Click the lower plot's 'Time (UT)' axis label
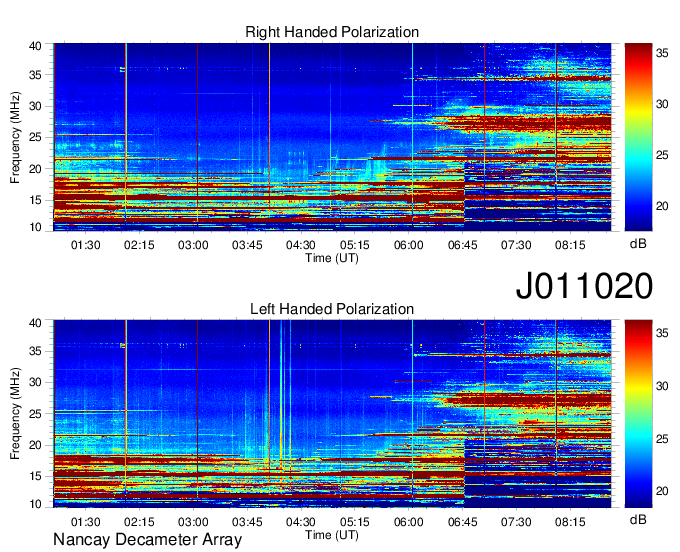The height and width of the screenshot is (552, 680). pyautogui.click(x=332, y=536)
